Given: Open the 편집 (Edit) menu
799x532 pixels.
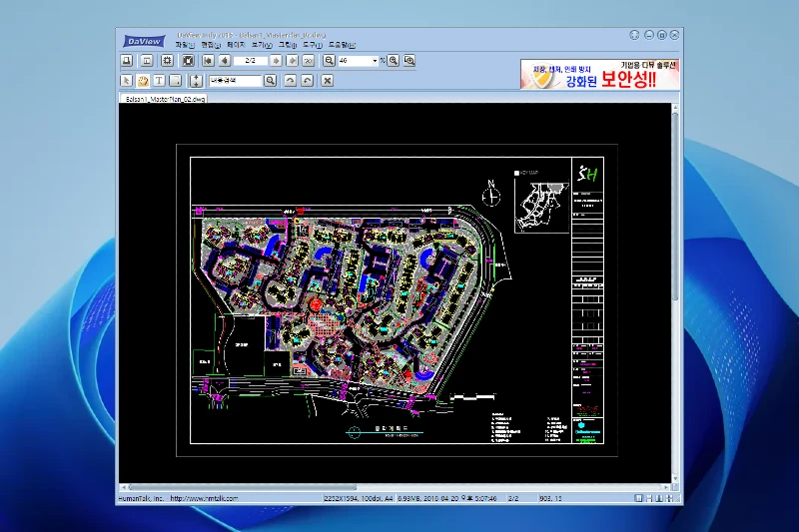Looking at the screenshot, I should tap(211, 45).
